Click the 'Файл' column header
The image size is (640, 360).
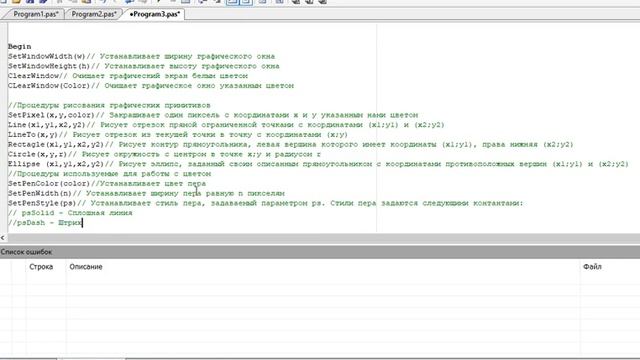592,267
